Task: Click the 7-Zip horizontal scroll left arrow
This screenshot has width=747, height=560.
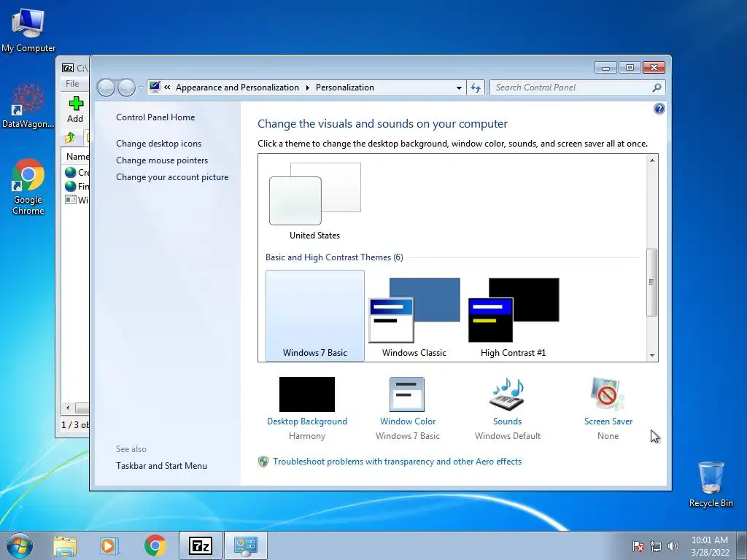Action: coord(68,408)
